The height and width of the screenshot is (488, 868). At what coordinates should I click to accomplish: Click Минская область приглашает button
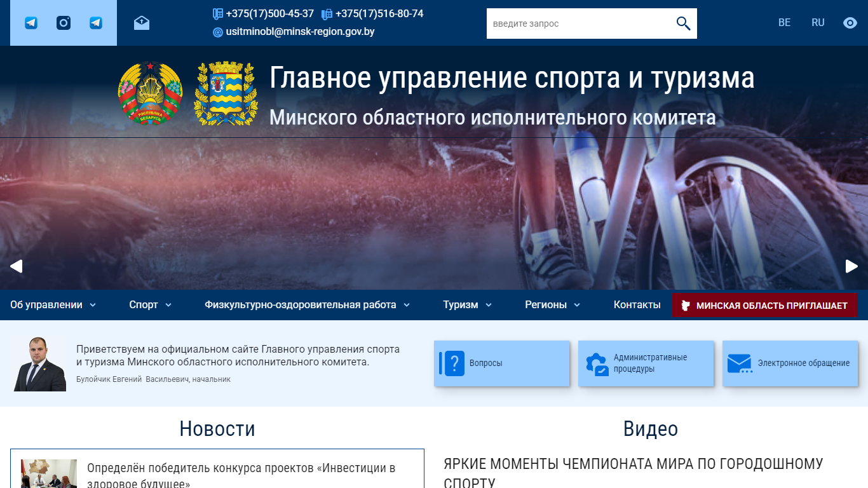[x=765, y=306]
